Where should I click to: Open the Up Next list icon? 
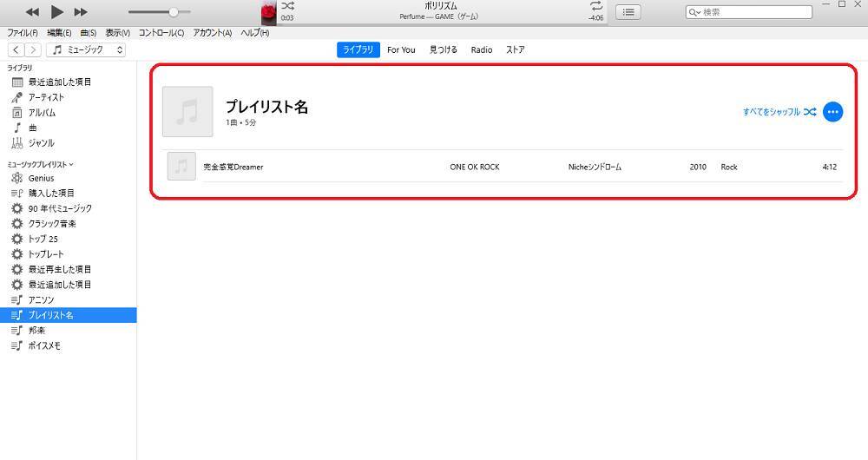tap(628, 12)
